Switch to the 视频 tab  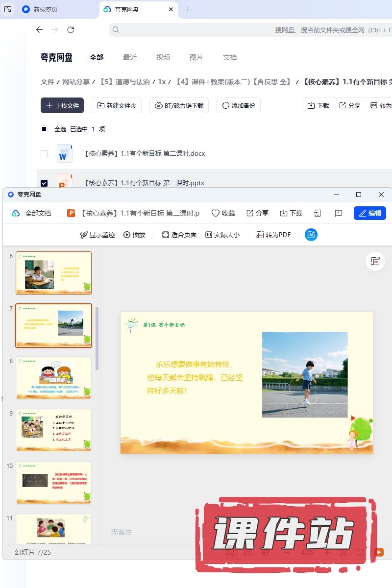pos(163,57)
